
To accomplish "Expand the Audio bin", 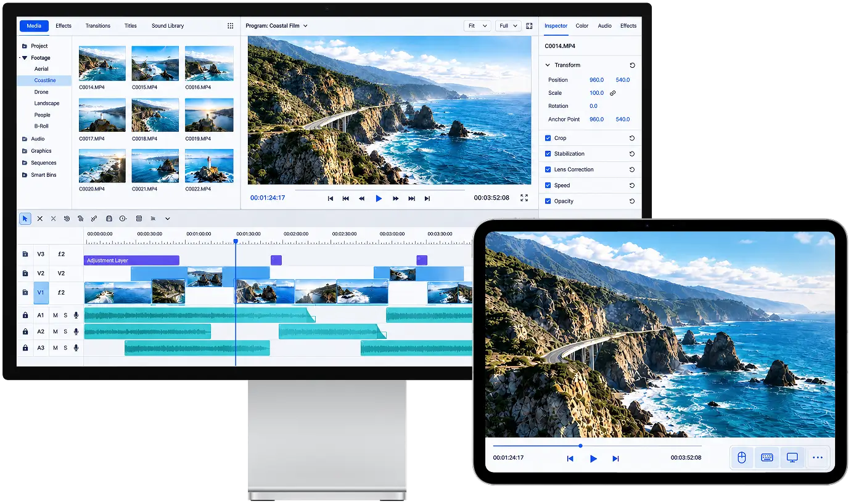I will [x=24, y=139].
